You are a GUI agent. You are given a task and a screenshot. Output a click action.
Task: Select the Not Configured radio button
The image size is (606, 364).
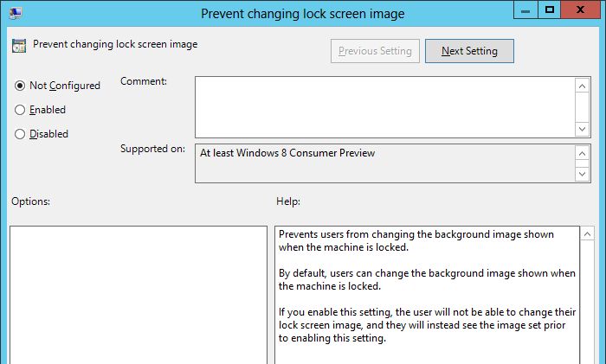(x=20, y=86)
